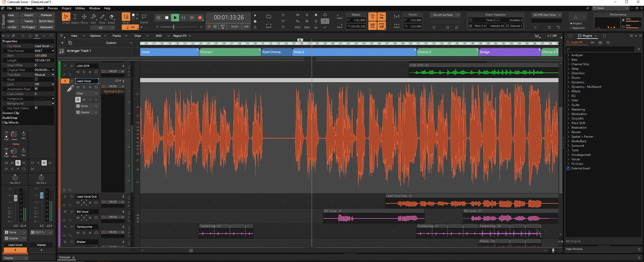Click the headphones icon on the Lead Vocal track
The image size is (644, 262).
[96, 87]
